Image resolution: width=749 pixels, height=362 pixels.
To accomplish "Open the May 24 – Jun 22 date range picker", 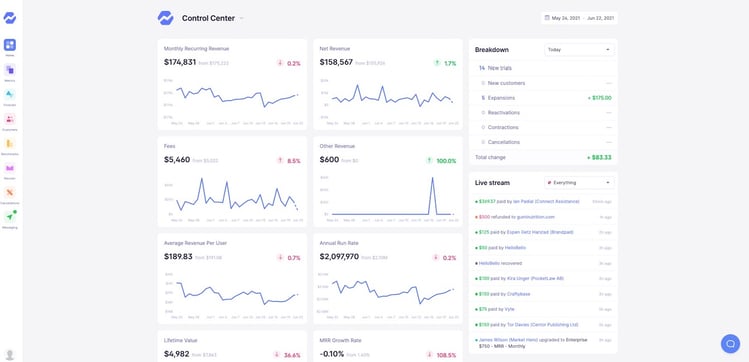I will (x=579, y=18).
